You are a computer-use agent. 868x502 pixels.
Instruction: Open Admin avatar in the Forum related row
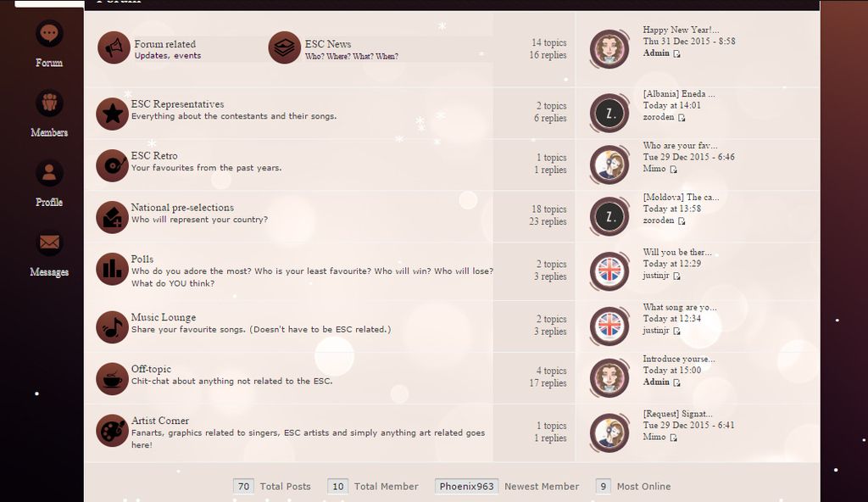coord(609,49)
